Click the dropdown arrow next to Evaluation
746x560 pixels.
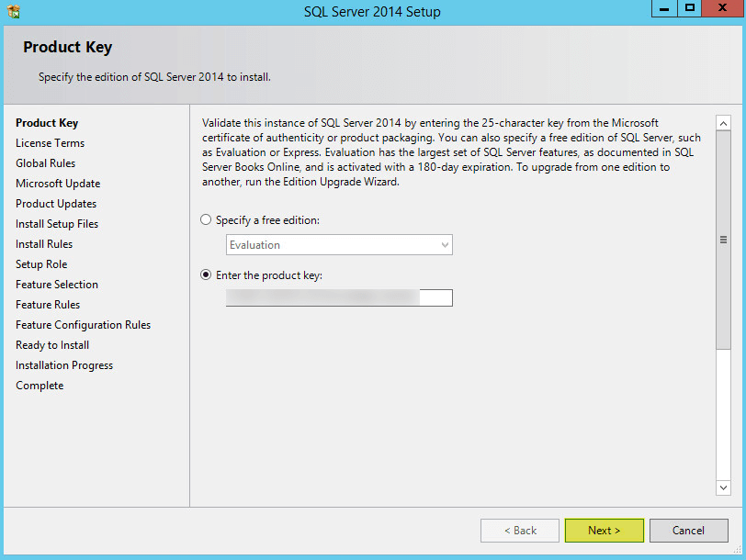click(x=444, y=244)
